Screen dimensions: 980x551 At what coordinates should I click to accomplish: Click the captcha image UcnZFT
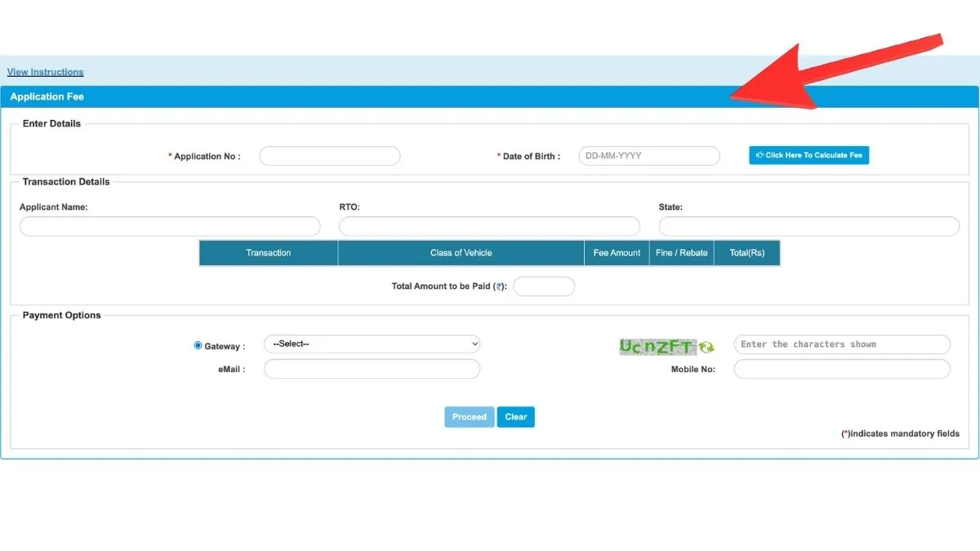[x=657, y=347]
